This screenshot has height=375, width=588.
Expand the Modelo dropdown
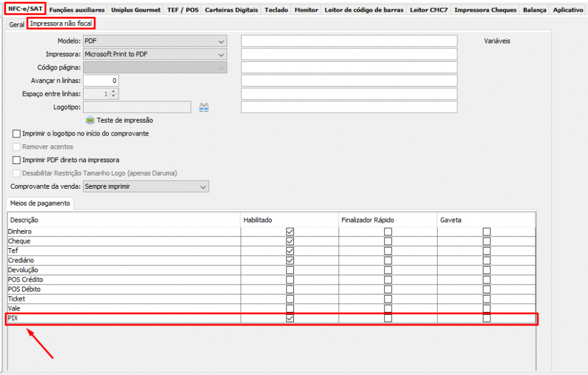(221, 41)
